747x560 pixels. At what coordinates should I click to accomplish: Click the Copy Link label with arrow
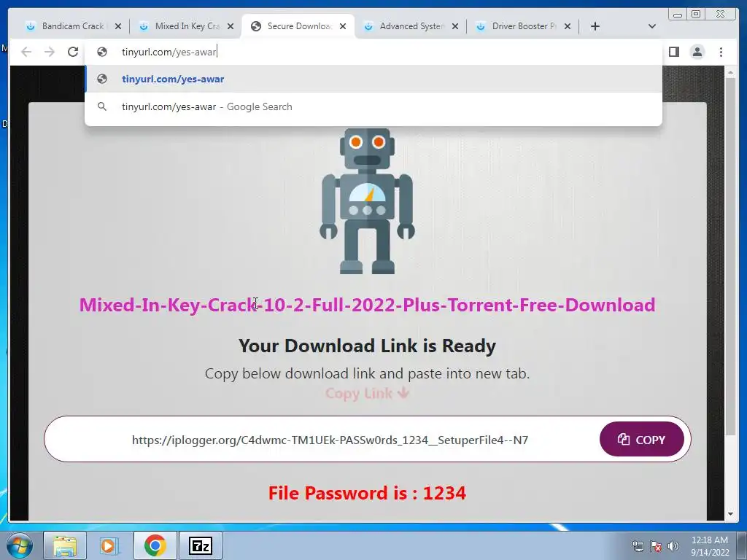coord(368,393)
